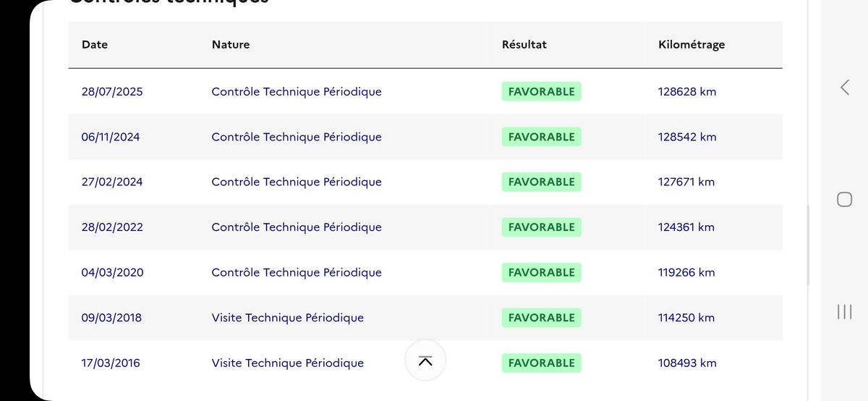Viewport: 868px width, 401px height.
Task: Click the page scrollbar on the right
Action: 808,246
